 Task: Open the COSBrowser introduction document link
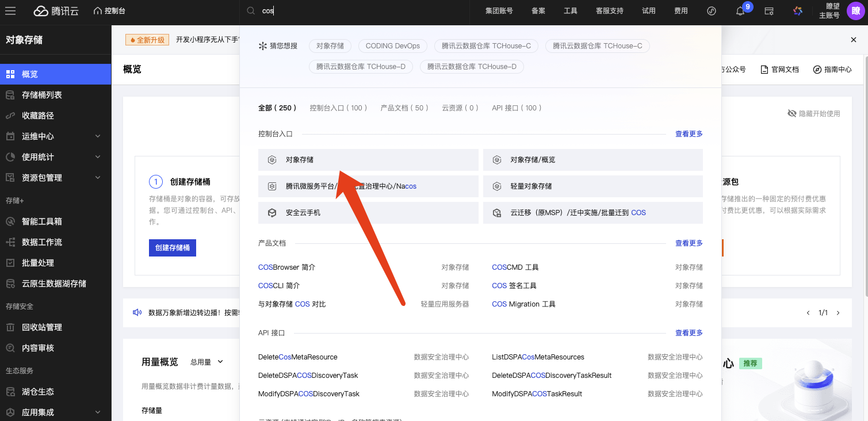(x=286, y=267)
